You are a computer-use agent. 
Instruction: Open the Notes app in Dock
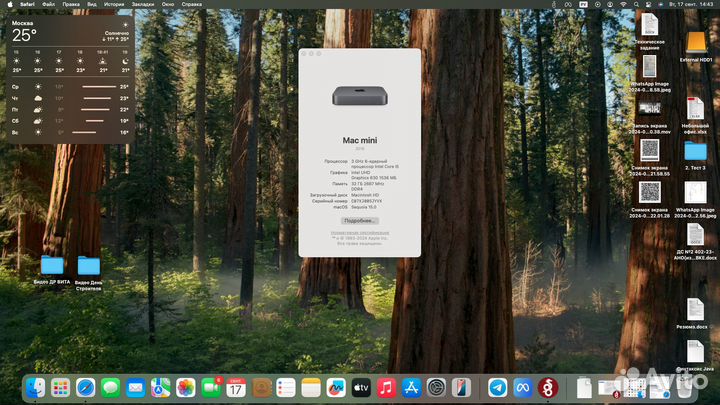311,388
